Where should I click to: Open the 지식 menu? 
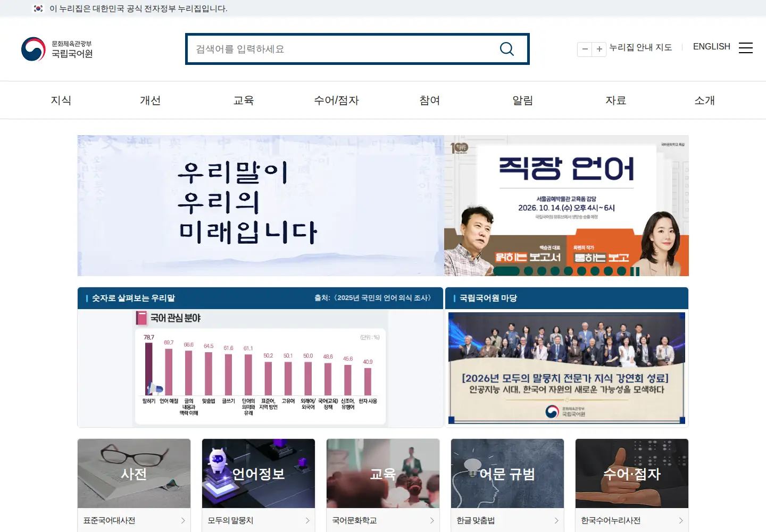(x=61, y=100)
